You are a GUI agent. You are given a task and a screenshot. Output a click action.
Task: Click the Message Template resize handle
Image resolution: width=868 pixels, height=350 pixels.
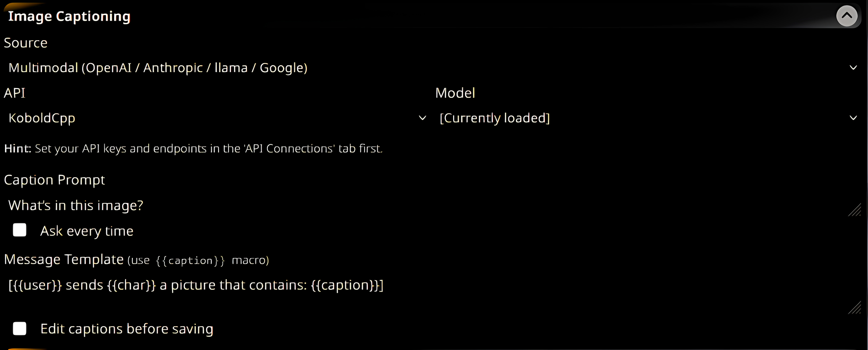(x=855, y=308)
